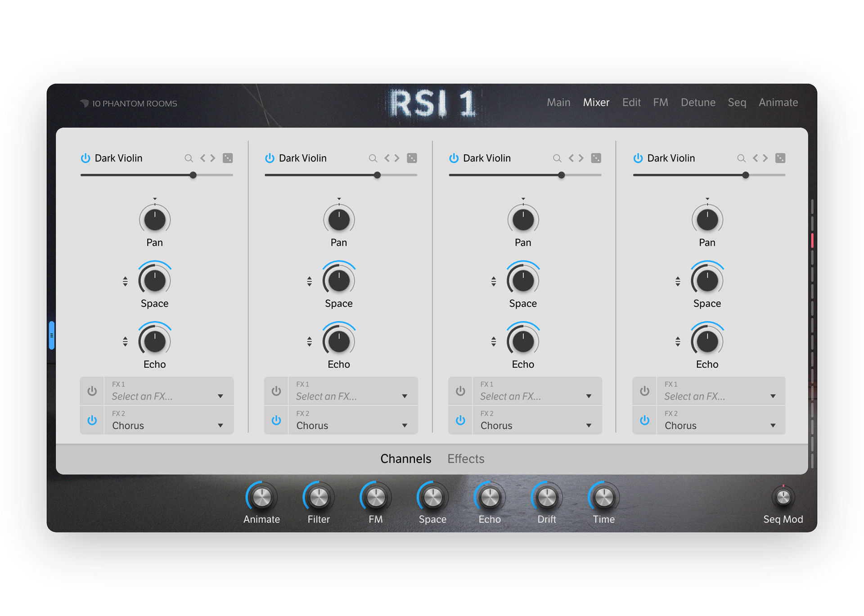
Task: Load previous sound in second channel
Action: click(387, 158)
